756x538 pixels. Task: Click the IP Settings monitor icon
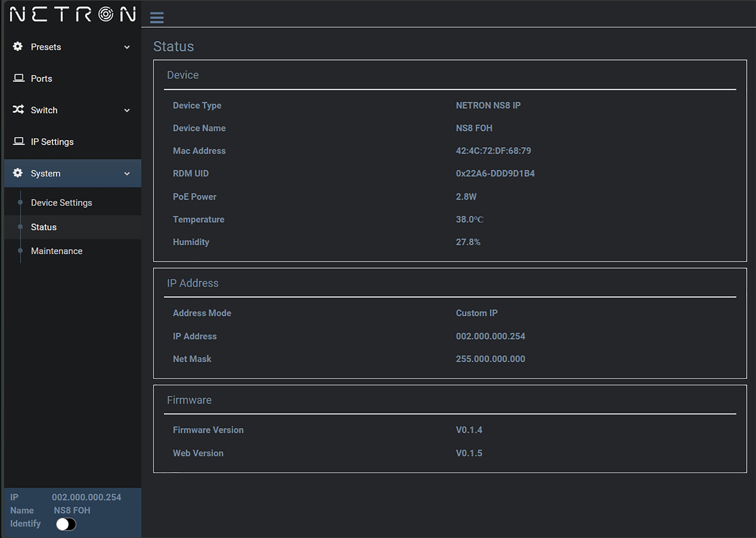[18, 142]
